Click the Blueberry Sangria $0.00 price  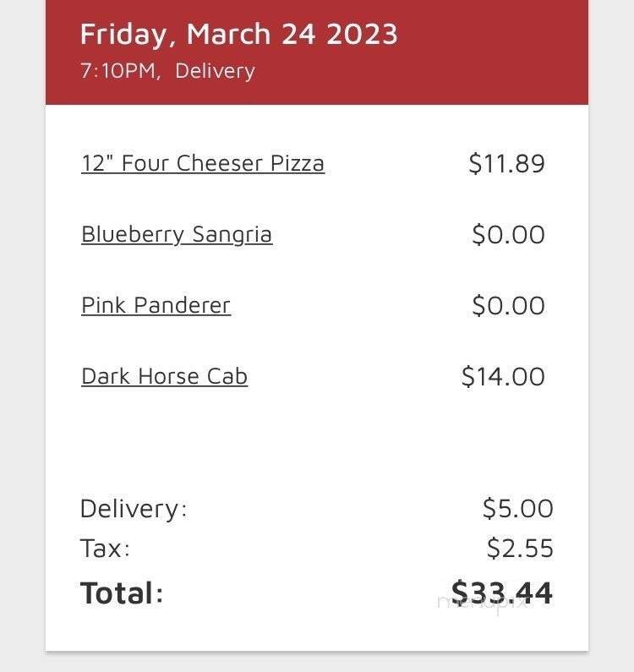point(508,234)
